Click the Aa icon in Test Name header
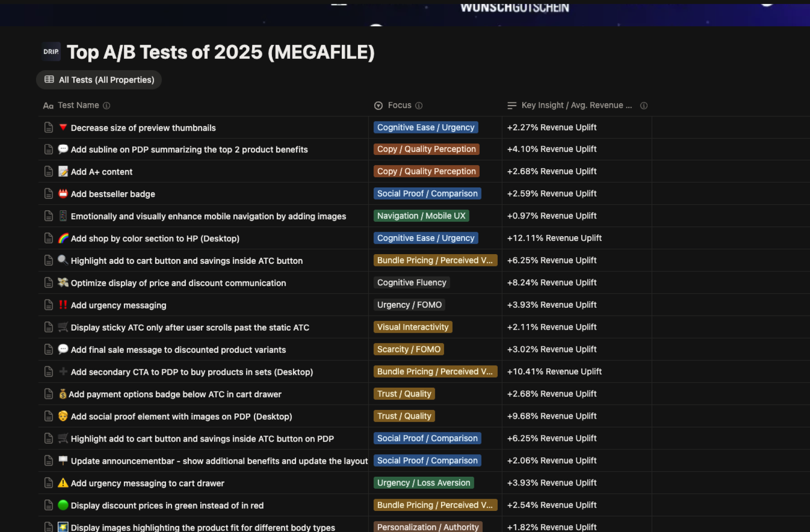Image resolution: width=810 pixels, height=532 pixels. click(47, 105)
